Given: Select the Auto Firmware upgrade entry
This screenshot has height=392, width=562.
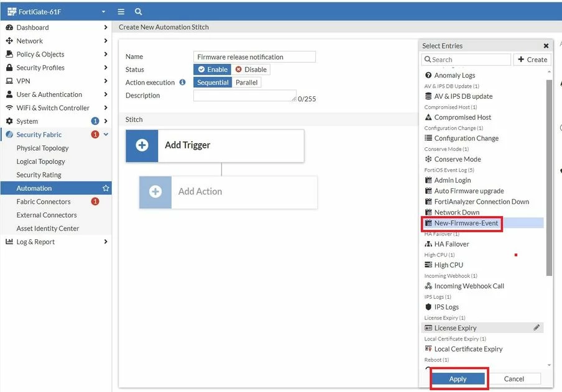Looking at the screenshot, I should coord(482,191).
